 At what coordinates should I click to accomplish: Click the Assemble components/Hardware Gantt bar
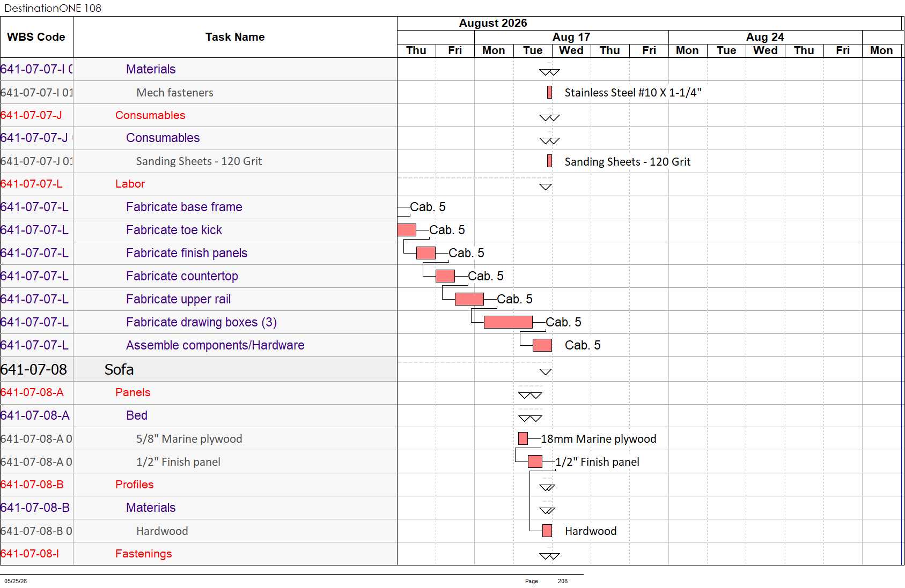(542, 345)
